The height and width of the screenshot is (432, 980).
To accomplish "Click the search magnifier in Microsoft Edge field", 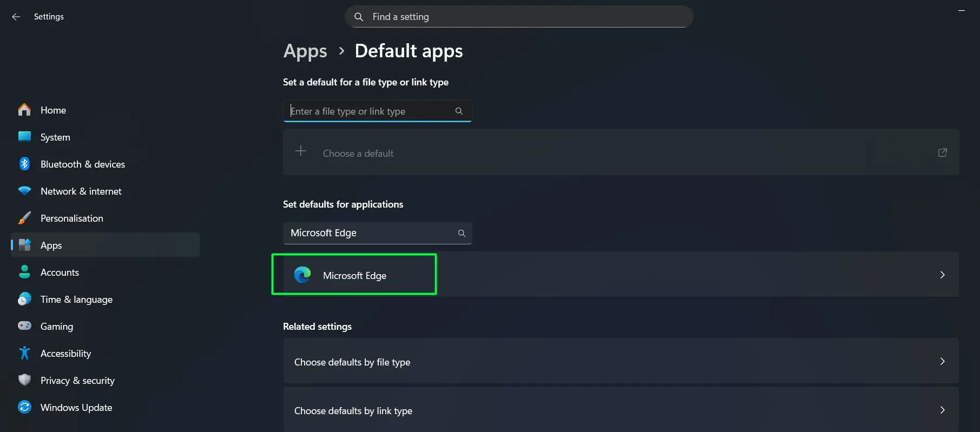I will click(x=462, y=233).
